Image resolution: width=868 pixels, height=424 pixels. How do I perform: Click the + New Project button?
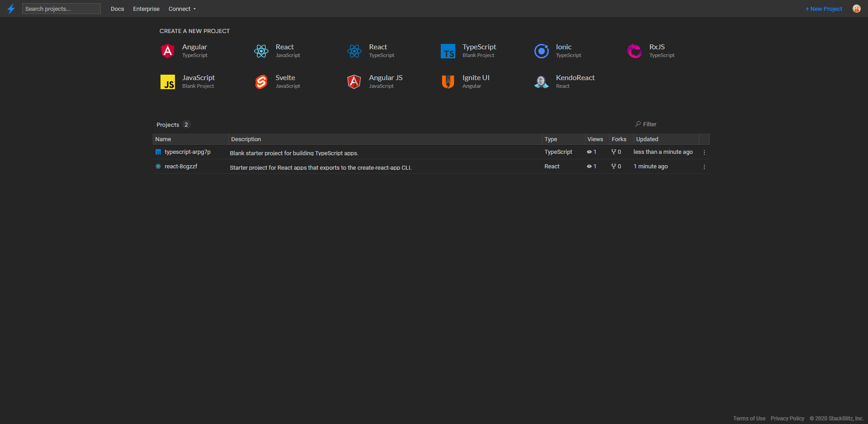pyautogui.click(x=824, y=9)
